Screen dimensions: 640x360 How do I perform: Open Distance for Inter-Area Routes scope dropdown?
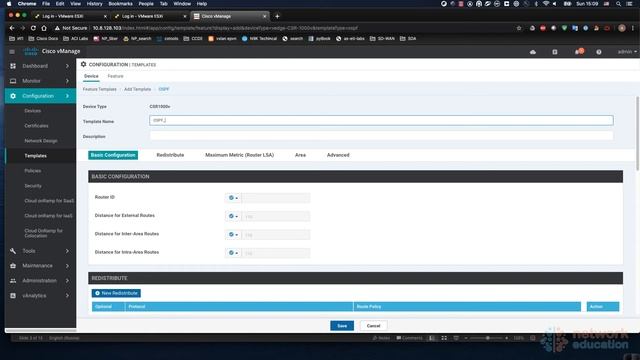tap(233, 235)
